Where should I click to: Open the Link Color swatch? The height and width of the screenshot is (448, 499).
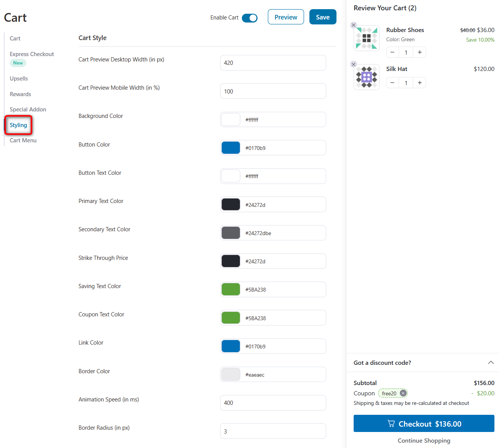click(x=231, y=346)
